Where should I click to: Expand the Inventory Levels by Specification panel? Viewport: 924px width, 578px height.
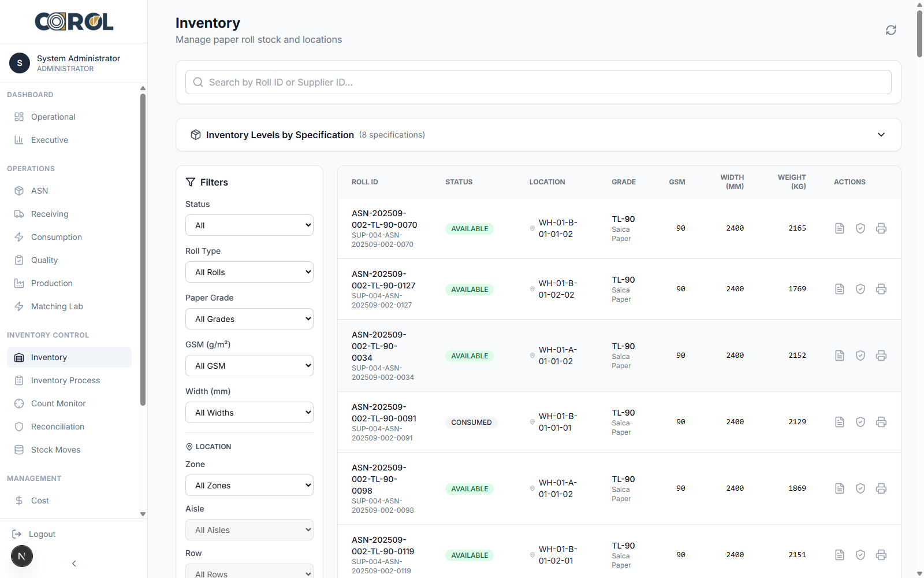click(x=881, y=134)
